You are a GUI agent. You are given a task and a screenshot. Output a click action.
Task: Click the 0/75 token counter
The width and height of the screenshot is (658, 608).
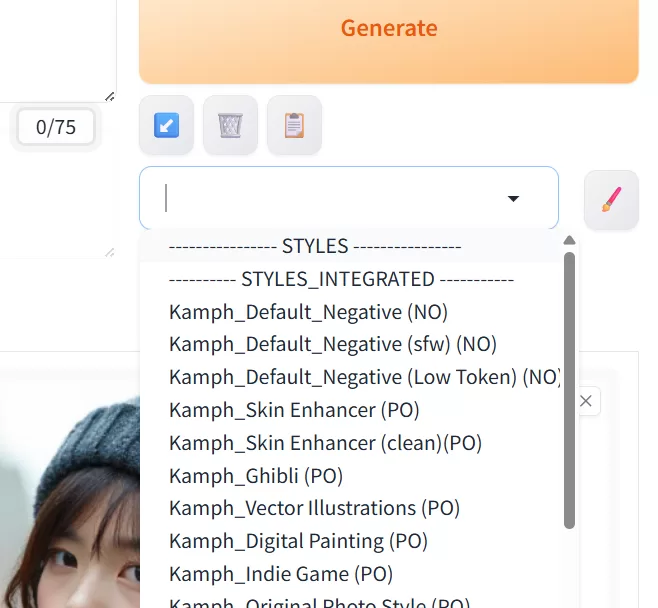(56, 127)
